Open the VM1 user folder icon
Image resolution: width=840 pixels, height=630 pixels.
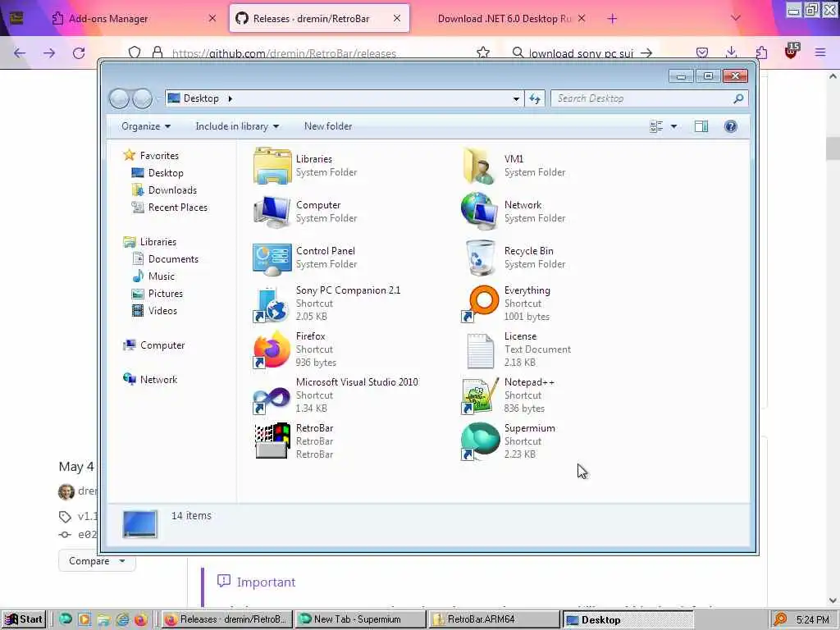coord(479,166)
